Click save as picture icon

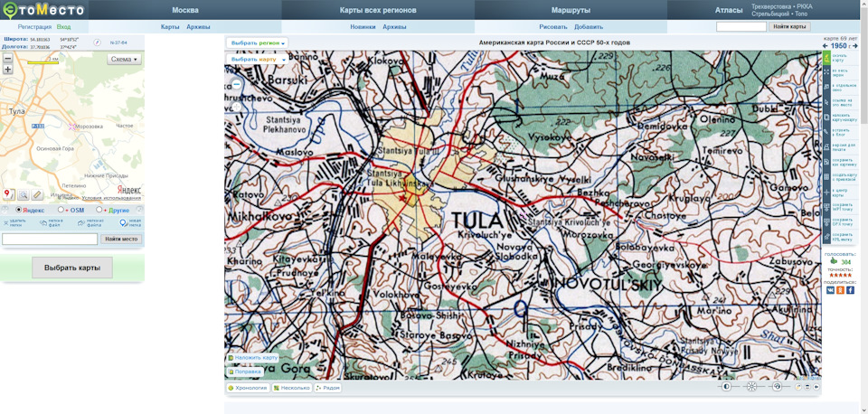[826, 162]
